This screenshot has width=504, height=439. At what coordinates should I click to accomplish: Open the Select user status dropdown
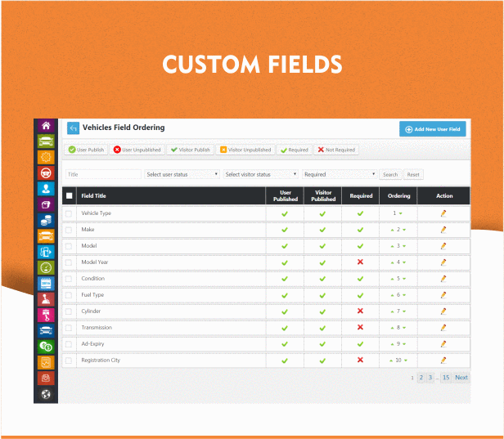(x=182, y=174)
